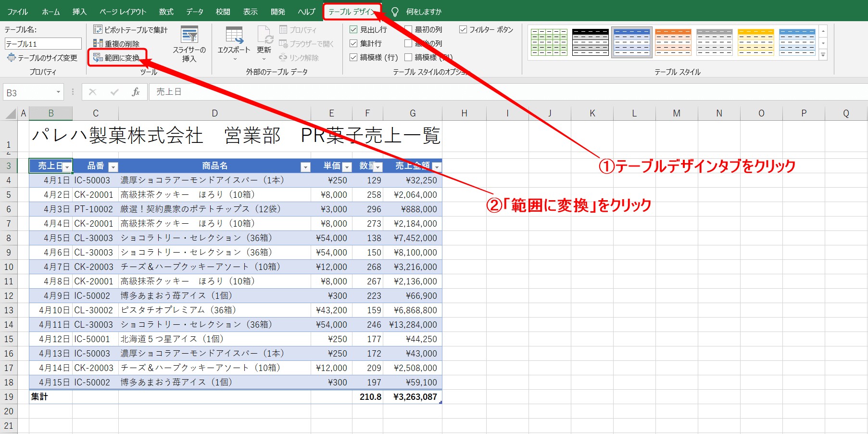Open the 品番 column filter dropdown
Image resolution: width=868 pixels, height=434 pixels.
point(113,167)
